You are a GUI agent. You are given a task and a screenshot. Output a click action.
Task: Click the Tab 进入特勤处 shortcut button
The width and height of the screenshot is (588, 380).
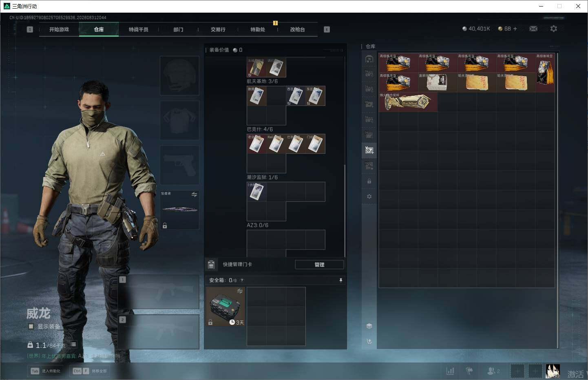pos(46,371)
